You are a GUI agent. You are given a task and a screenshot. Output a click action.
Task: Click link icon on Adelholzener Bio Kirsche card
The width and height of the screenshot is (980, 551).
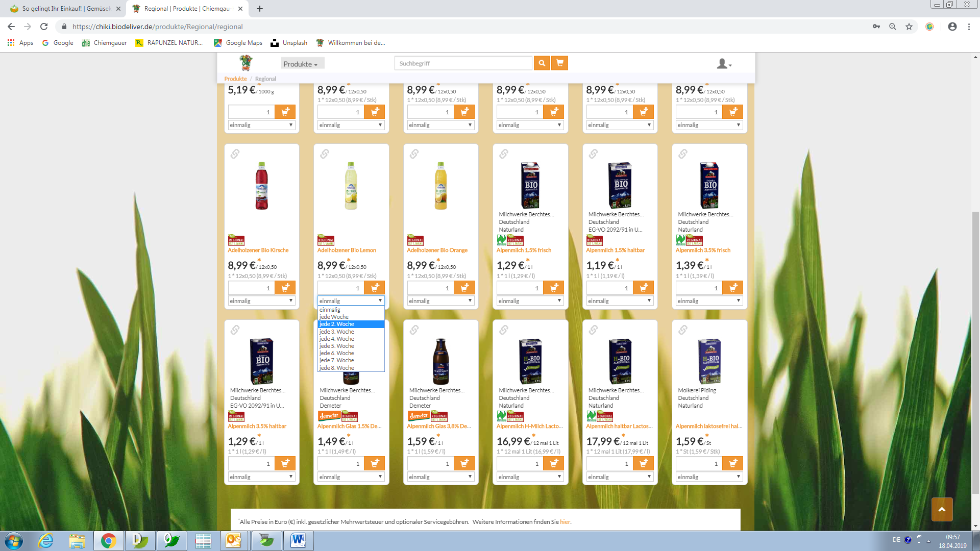pyautogui.click(x=235, y=154)
